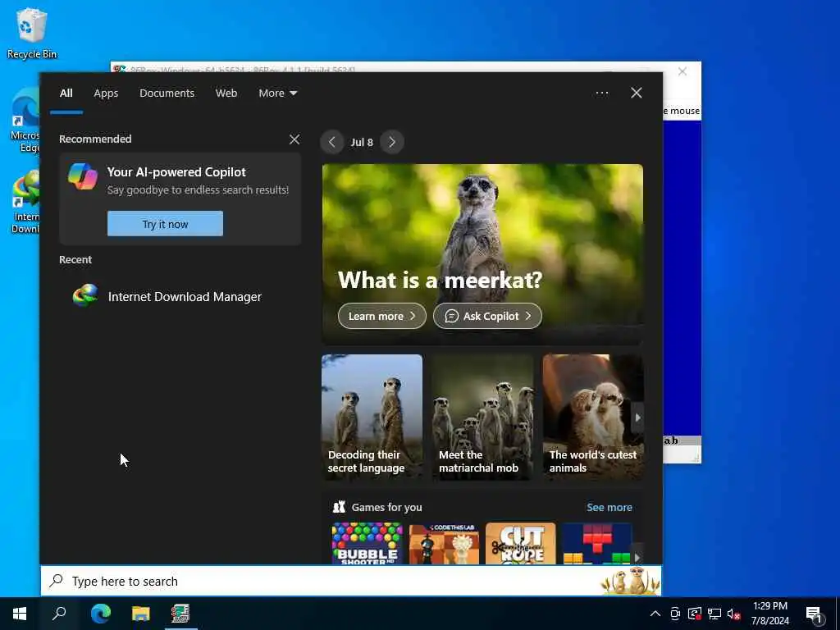Open Meet the matriarchal mob card
This screenshot has height=630, width=840.
(x=482, y=417)
